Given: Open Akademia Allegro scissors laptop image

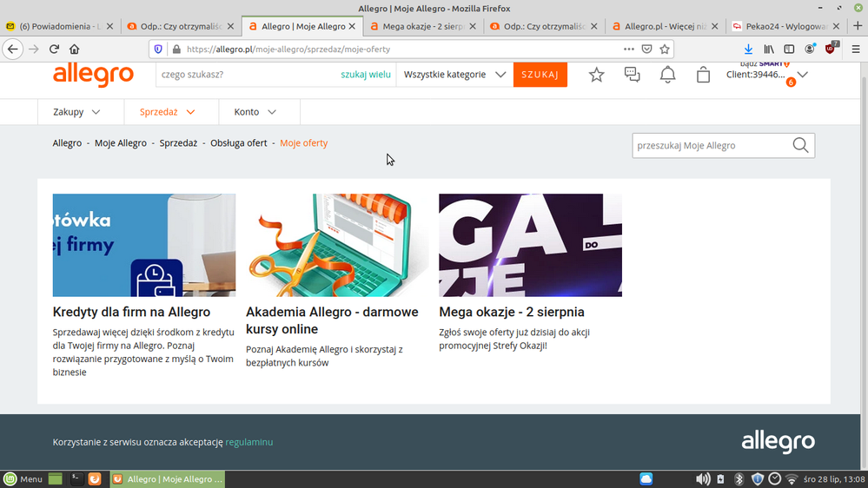Looking at the screenshot, I should (x=337, y=245).
